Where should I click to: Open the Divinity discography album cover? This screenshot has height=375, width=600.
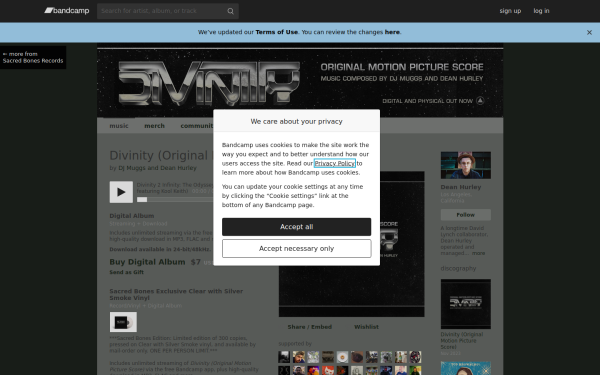coord(466,304)
